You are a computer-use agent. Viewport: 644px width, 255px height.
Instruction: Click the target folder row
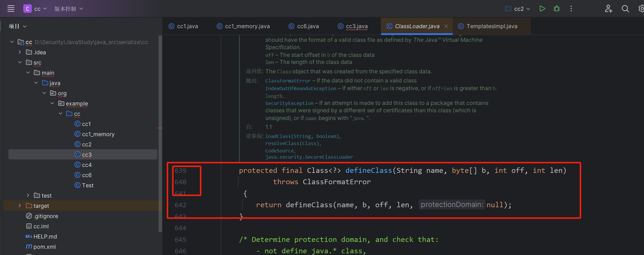coord(82,206)
